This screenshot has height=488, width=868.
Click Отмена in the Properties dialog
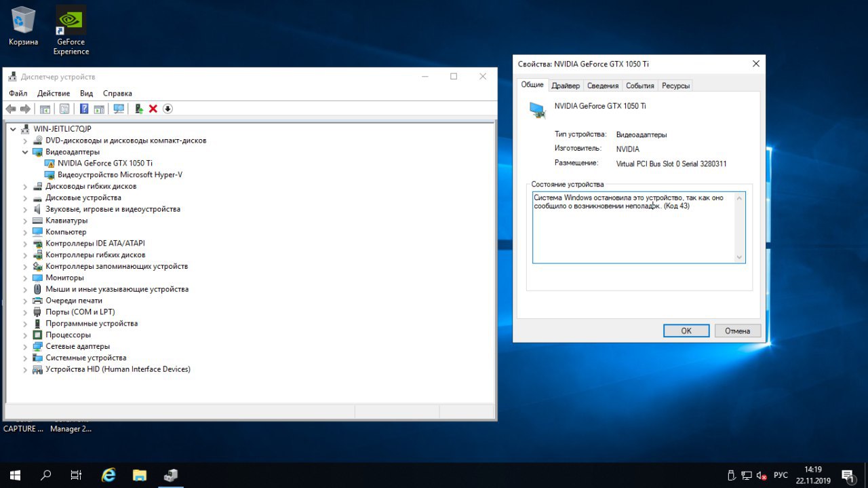point(738,331)
